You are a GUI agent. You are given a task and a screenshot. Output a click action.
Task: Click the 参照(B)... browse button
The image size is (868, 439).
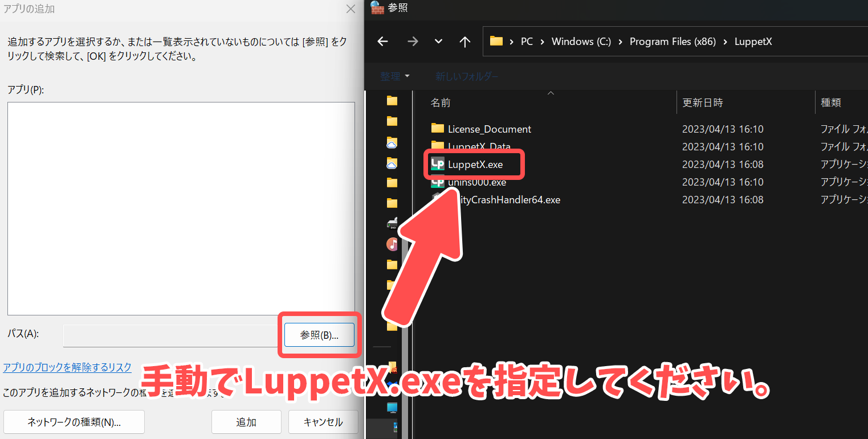pyautogui.click(x=319, y=335)
